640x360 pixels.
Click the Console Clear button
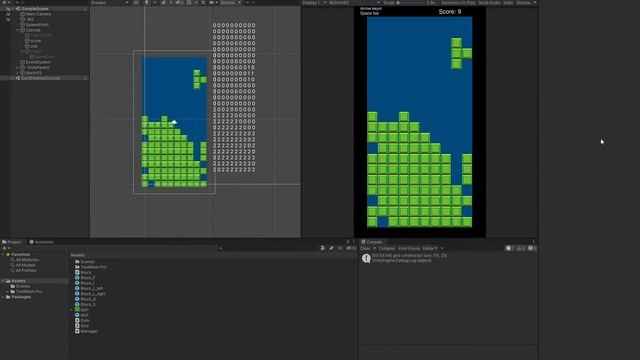[x=365, y=248]
